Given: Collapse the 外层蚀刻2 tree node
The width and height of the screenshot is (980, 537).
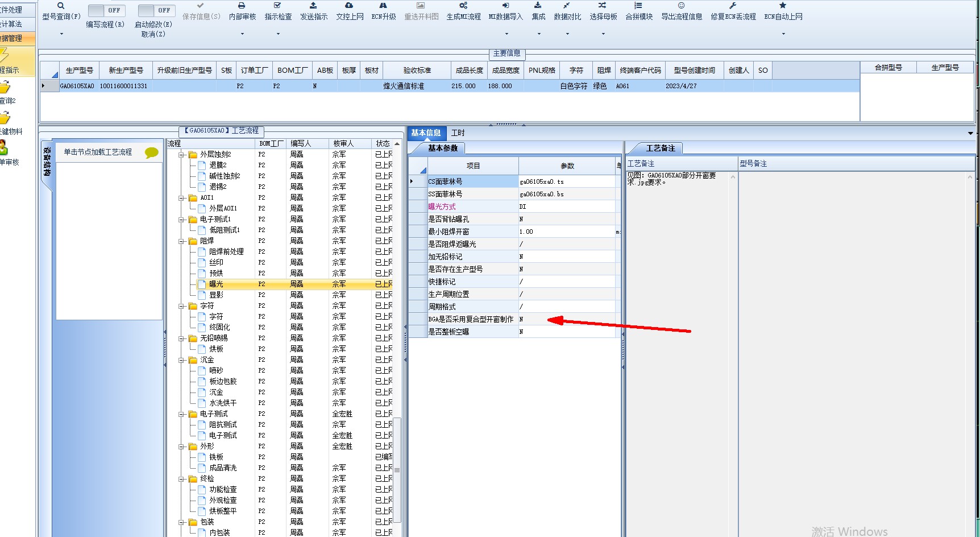Looking at the screenshot, I should click(182, 155).
